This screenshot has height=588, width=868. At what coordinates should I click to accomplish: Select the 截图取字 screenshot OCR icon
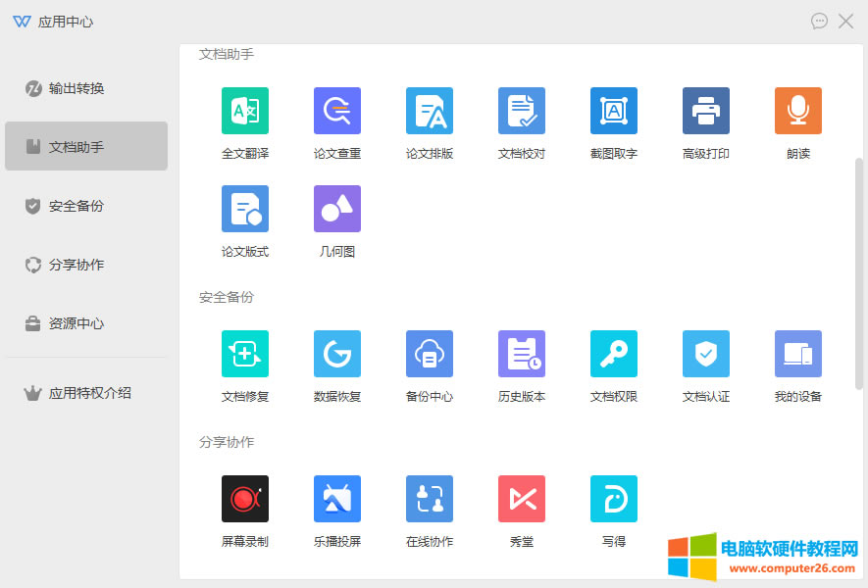point(614,112)
